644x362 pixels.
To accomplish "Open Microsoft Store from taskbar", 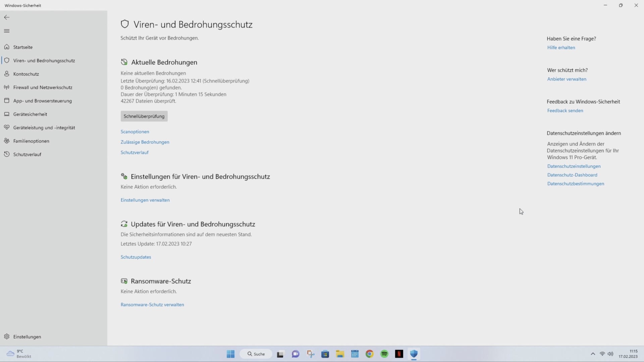I will [325, 354].
